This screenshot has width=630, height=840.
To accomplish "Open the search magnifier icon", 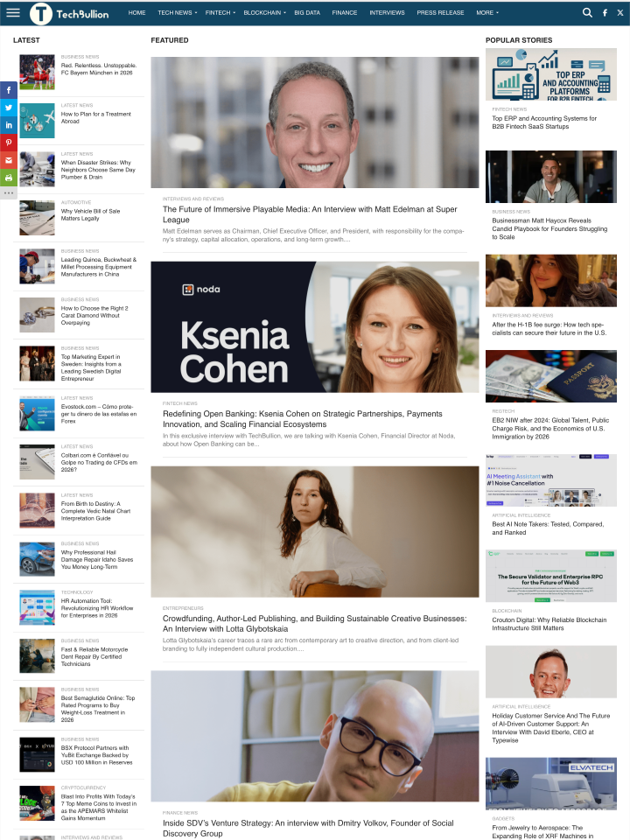I will pos(587,12).
